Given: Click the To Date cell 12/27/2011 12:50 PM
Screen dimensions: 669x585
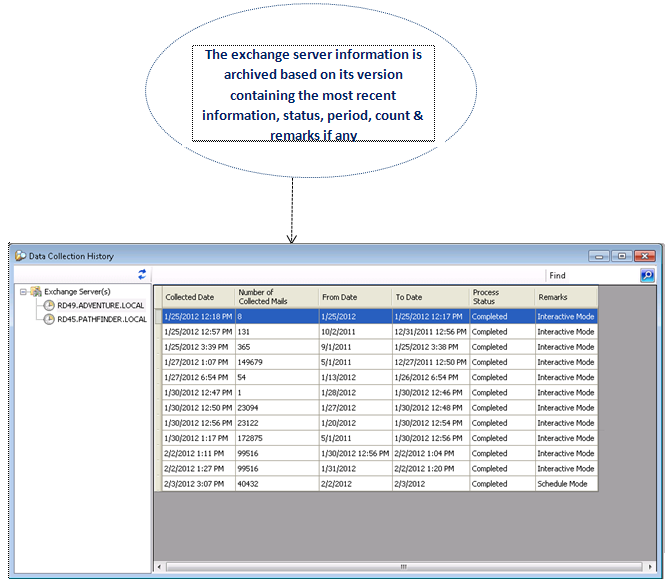Looking at the screenshot, I should (430, 362).
